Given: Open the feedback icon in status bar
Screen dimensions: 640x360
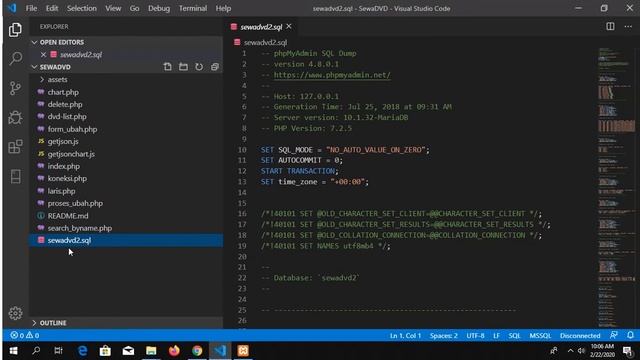Looking at the screenshot, I should tap(613, 335).
